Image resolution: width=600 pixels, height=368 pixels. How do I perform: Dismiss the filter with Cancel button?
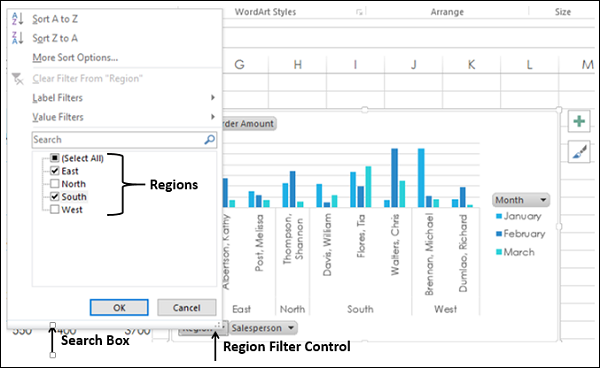click(x=187, y=308)
